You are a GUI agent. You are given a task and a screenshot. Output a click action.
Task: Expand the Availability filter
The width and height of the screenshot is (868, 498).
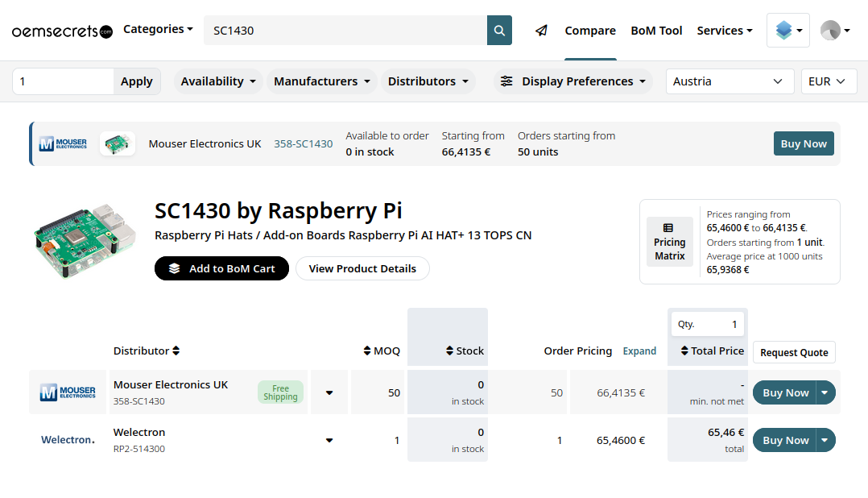click(218, 81)
